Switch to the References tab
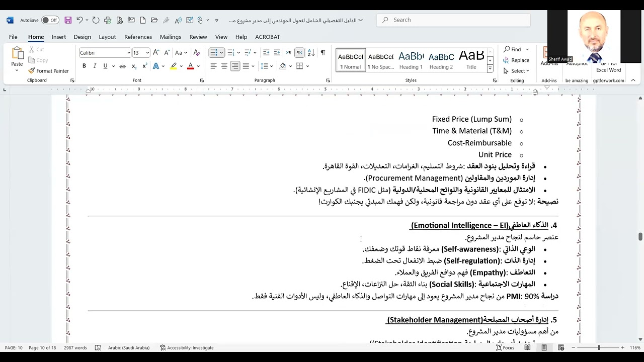 [x=138, y=37]
